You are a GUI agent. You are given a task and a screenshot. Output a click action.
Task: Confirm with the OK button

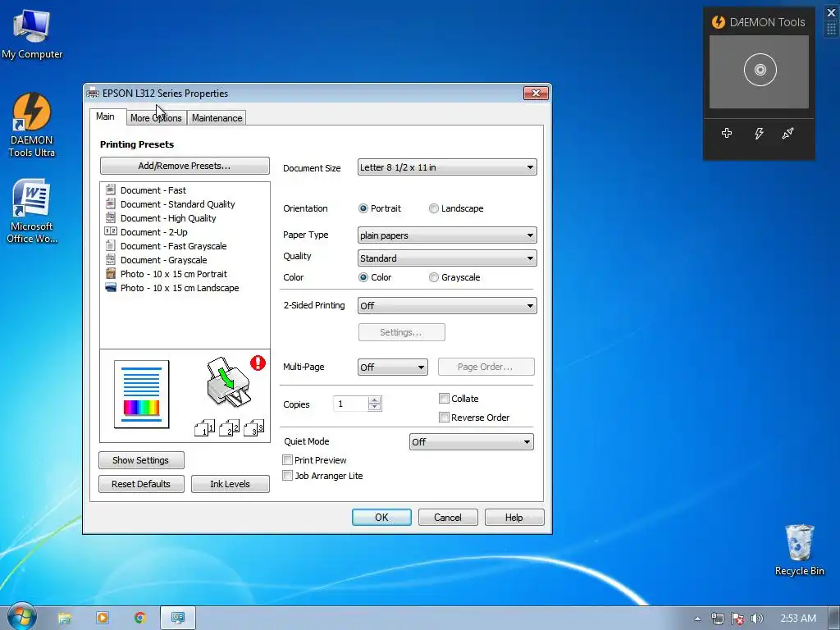pos(381,517)
